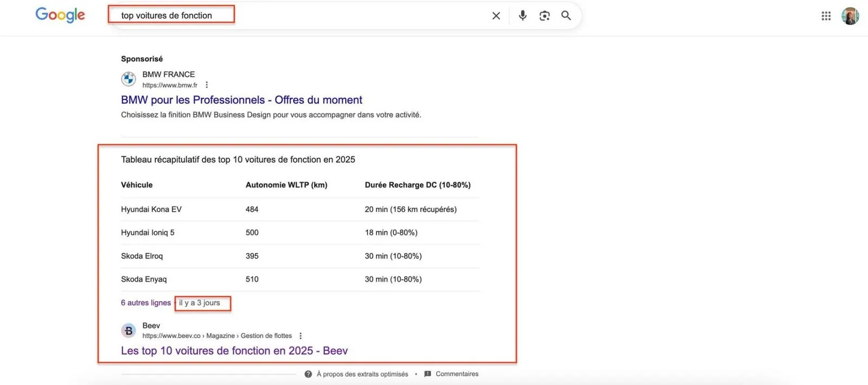
Task: Click the 395 autonomy value
Action: coord(252,256)
